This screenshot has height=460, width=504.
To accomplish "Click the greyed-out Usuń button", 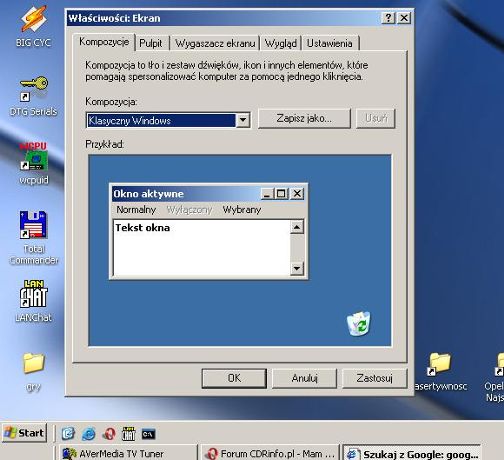I will point(376,118).
